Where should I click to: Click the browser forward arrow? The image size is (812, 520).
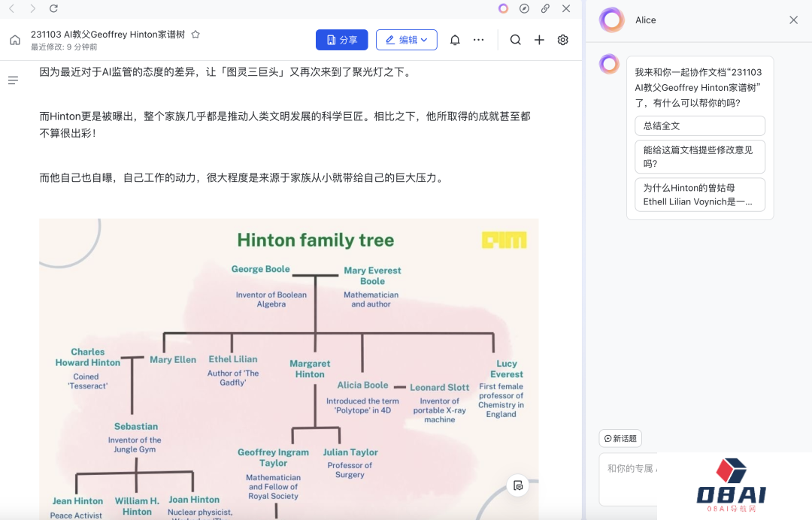tap(32, 8)
